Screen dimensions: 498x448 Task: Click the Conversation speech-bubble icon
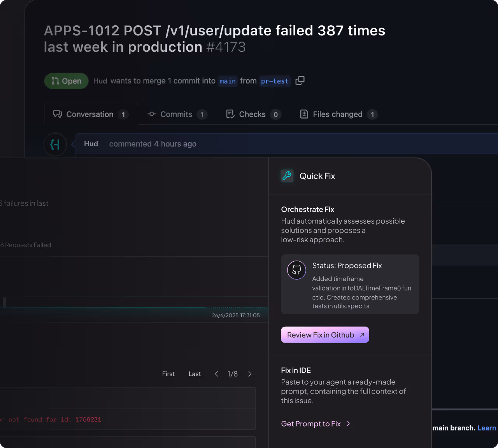click(58, 114)
